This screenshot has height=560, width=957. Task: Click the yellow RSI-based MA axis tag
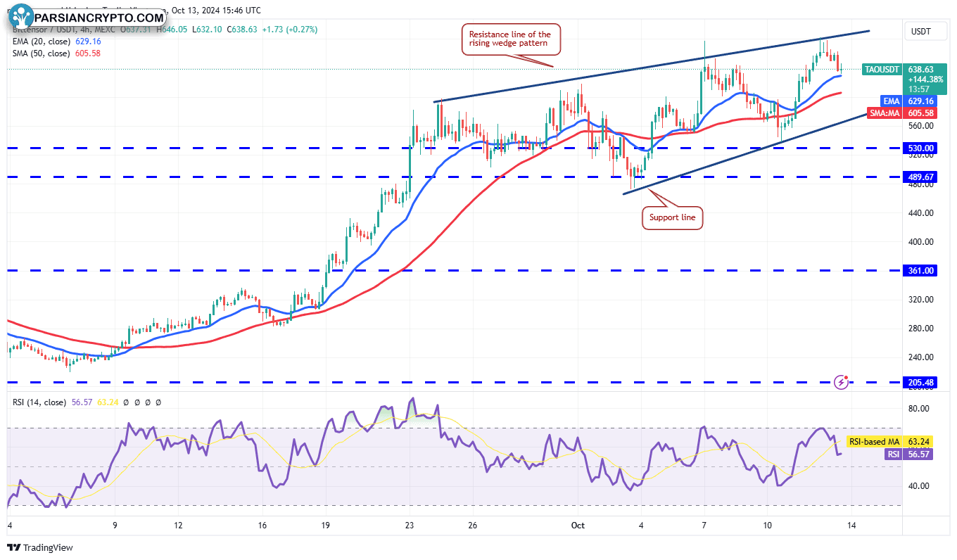coord(873,442)
